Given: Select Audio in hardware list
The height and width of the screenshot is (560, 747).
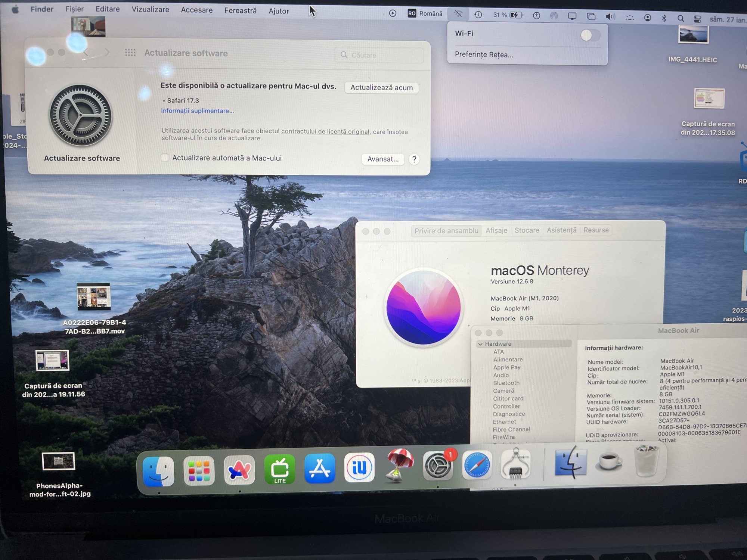Looking at the screenshot, I should (x=500, y=375).
